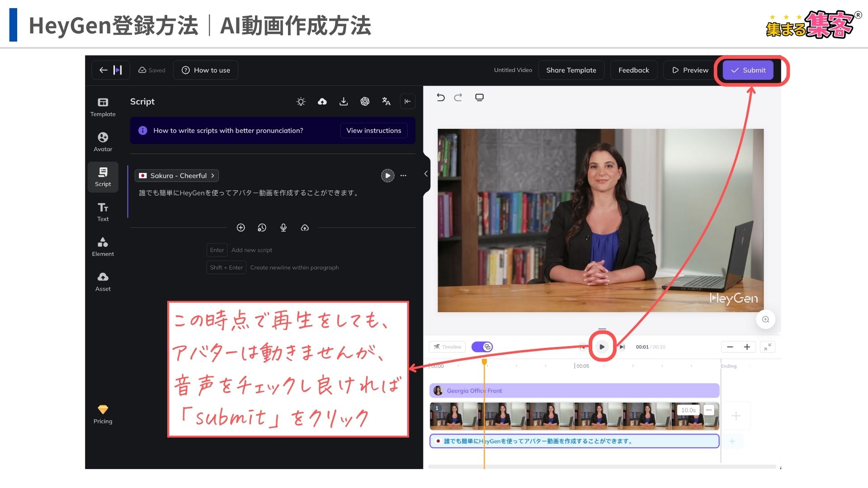The width and height of the screenshot is (868, 488).
Task: Click the timeline horizontal scrollbar
Action: (602, 467)
